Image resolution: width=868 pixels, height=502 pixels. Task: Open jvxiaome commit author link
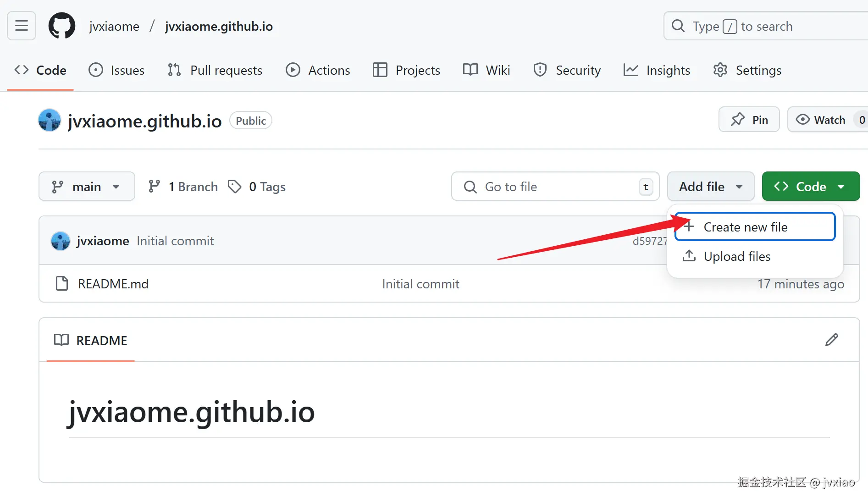point(103,241)
